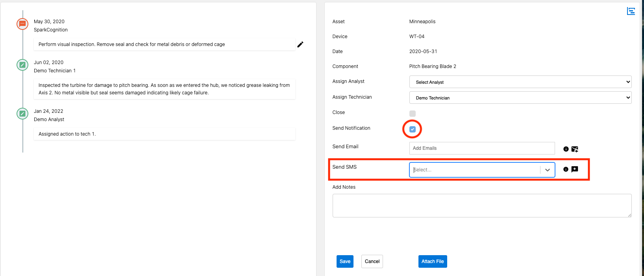Click the 'Assign Analyst' label
The width and height of the screenshot is (644, 276).
tap(348, 81)
